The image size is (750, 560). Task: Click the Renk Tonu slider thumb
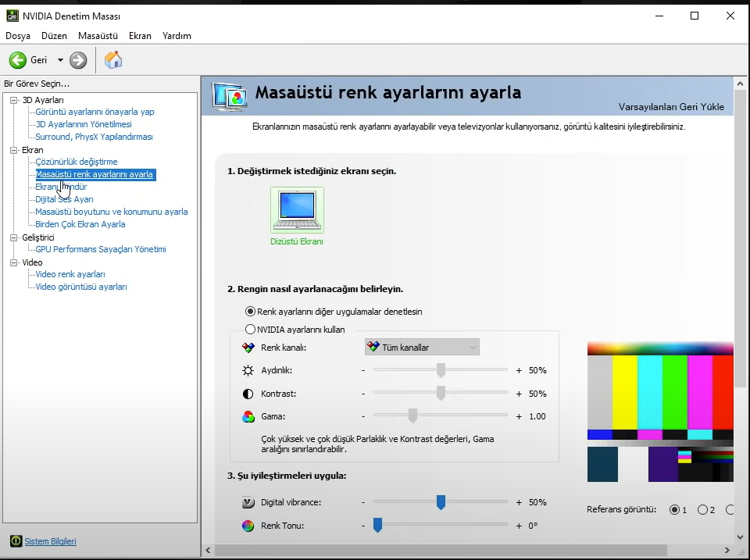click(377, 525)
